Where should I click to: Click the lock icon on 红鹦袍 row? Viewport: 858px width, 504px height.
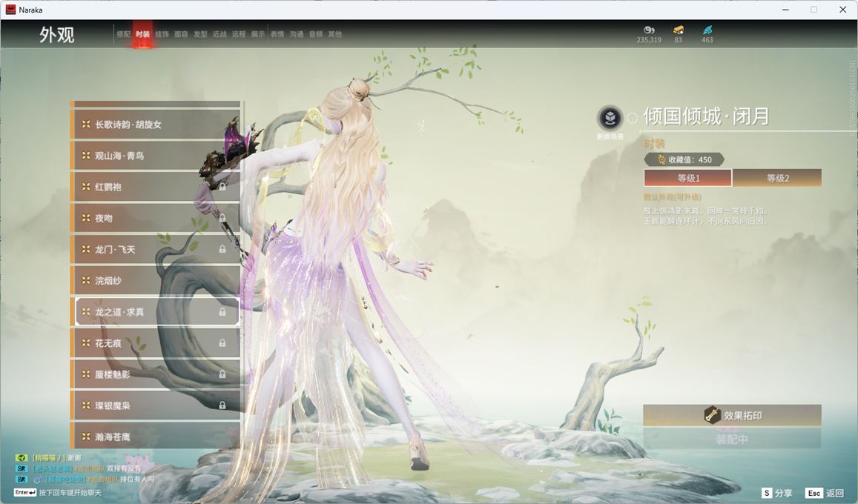(222, 186)
